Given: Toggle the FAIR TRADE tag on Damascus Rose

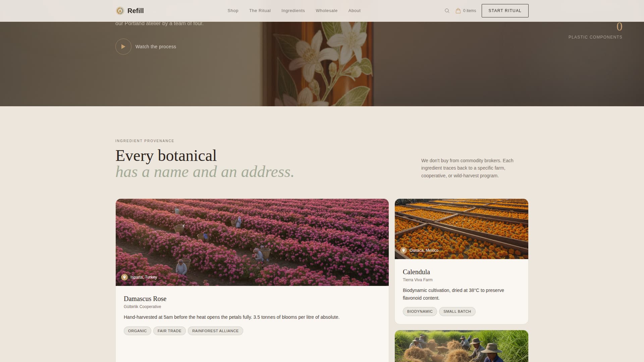Looking at the screenshot, I should click(x=169, y=330).
